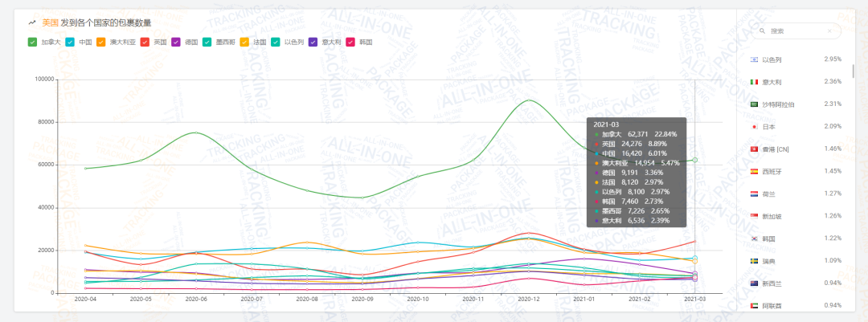
Task: Uncheck the 加拿大 legend checkbox
Action: pos(32,42)
